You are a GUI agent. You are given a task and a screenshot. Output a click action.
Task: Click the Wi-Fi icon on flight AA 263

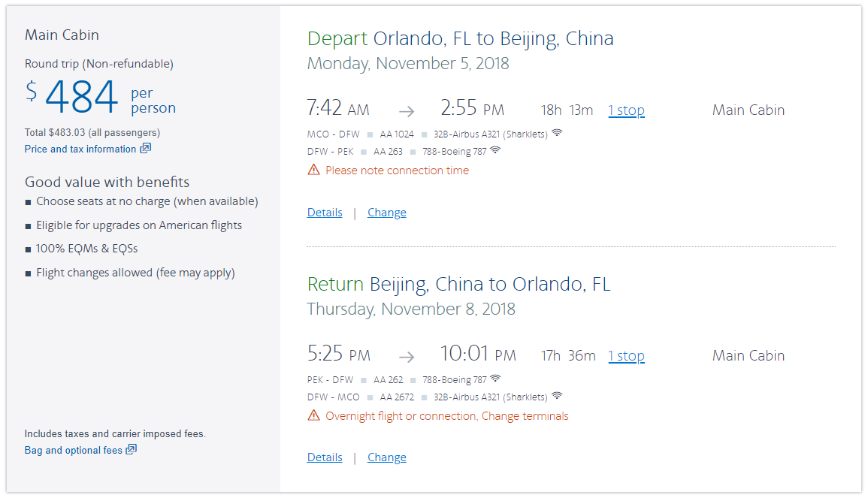point(495,150)
